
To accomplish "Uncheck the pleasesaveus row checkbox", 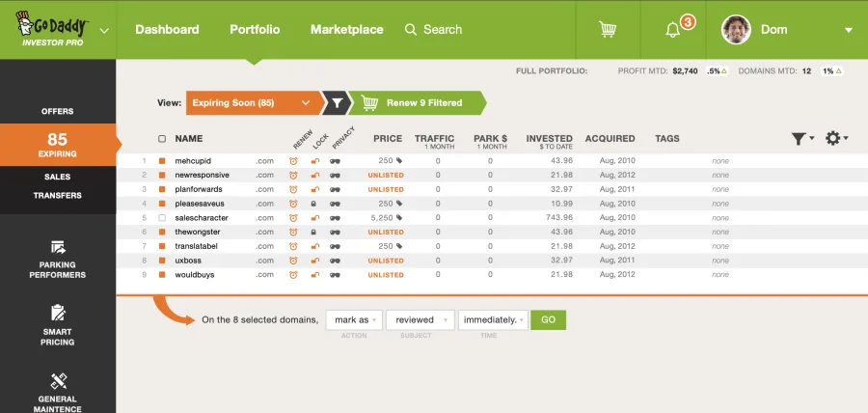I will [x=162, y=204].
